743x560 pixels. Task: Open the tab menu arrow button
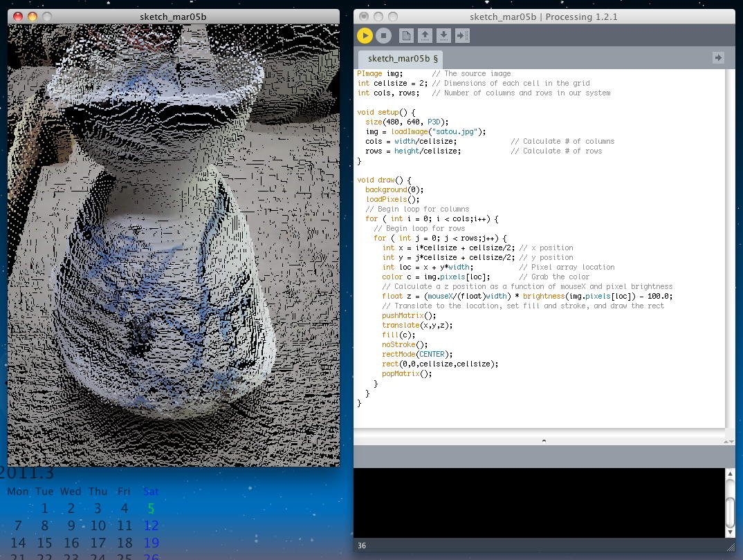(x=718, y=58)
